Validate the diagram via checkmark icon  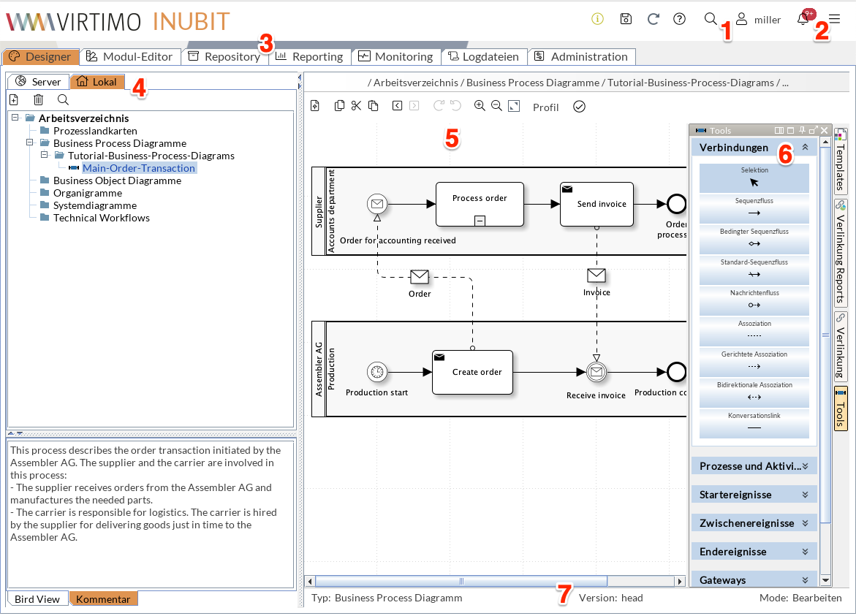pos(579,106)
